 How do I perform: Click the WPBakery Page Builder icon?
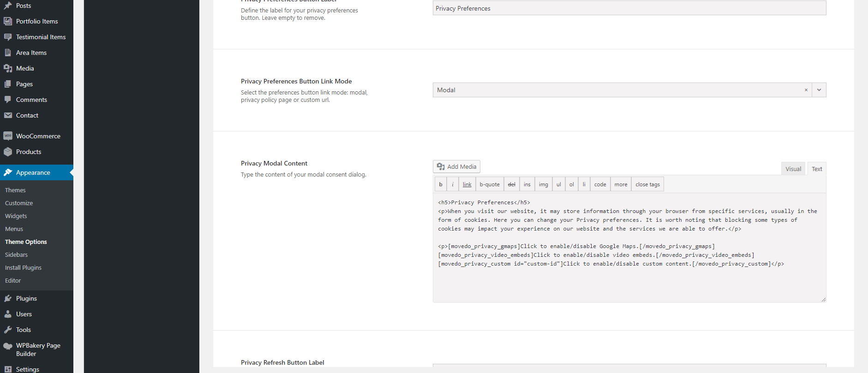pos(8,346)
